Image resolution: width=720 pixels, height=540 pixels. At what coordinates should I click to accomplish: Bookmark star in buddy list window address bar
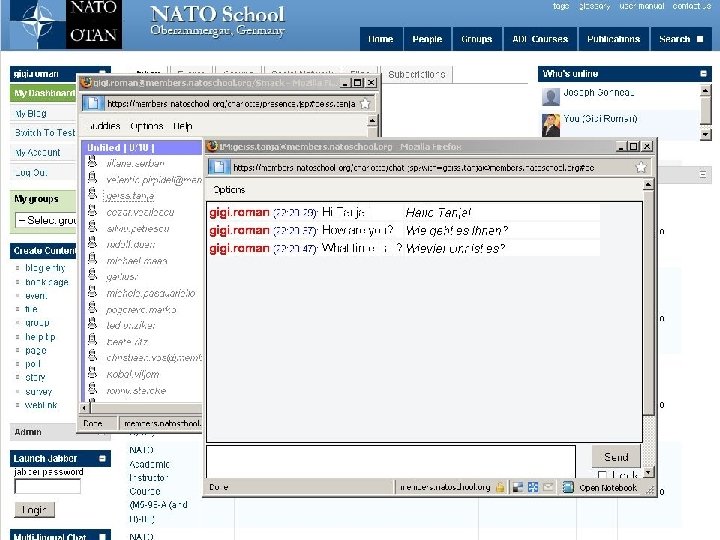click(365, 104)
